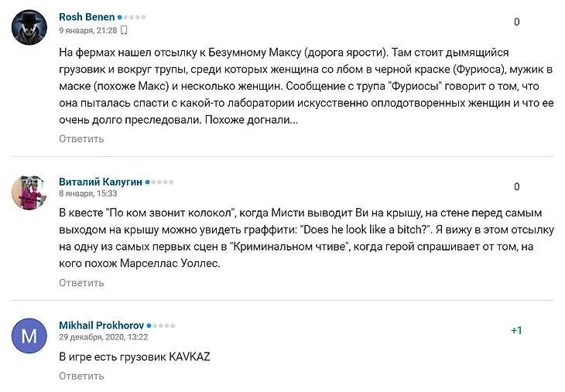Open the timestamp 8 января, 15:33

(x=88, y=193)
